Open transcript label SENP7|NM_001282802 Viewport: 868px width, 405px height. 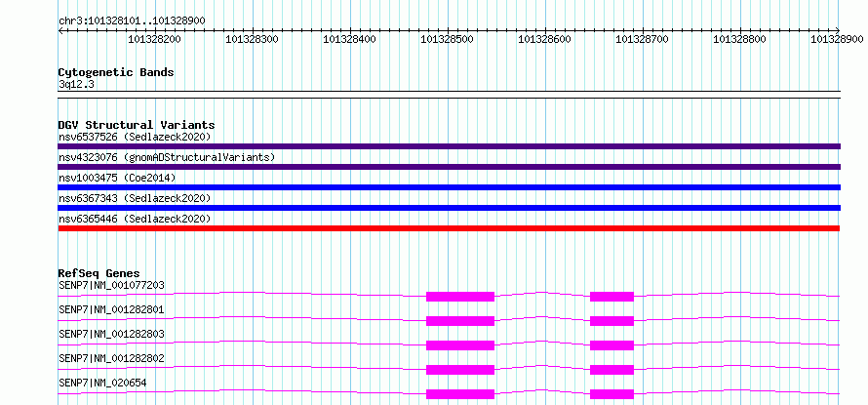111,358
